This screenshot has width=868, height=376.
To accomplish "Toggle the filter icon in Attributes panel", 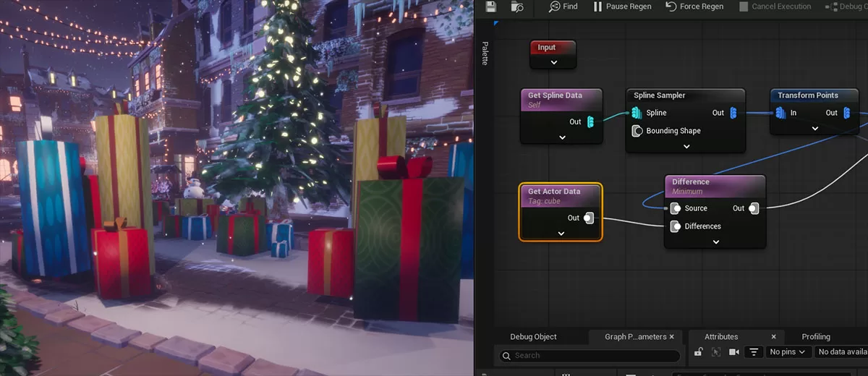I will 754,352.
